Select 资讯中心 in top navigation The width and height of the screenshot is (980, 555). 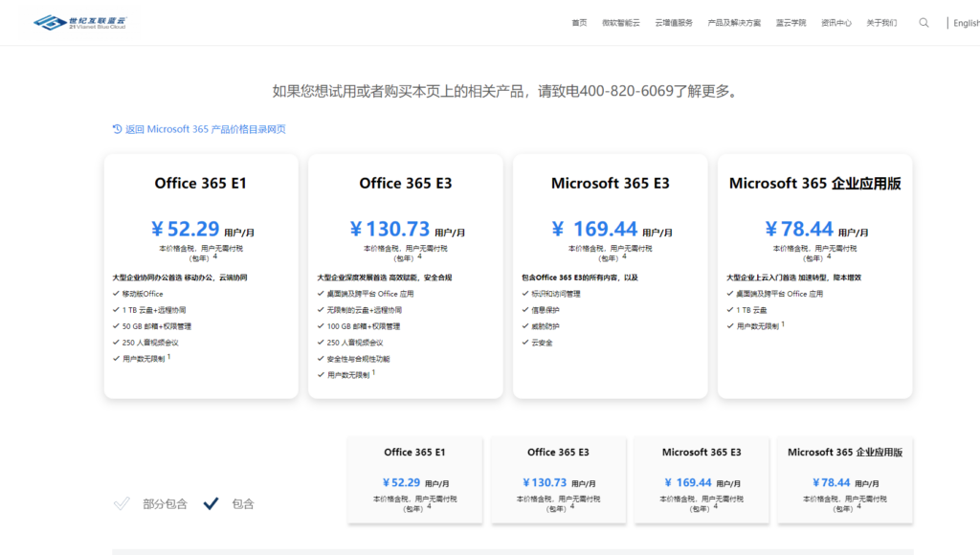[x=836, y=23]
